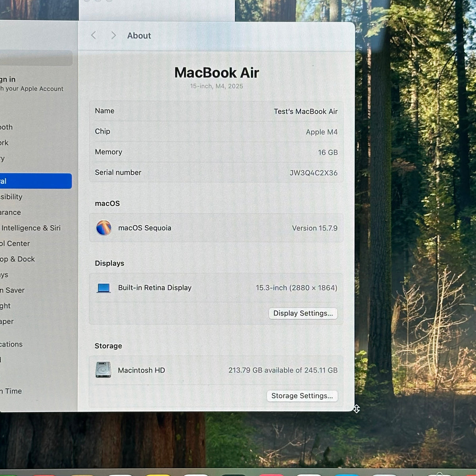
Task: Click the 16 GB memory value
Action: tap(328, 152)
